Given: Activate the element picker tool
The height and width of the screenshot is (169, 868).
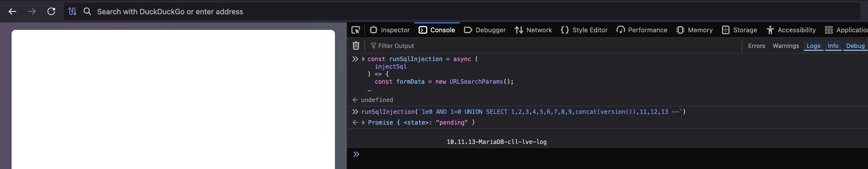Looking at the screenshot, I should coord(355,30).
